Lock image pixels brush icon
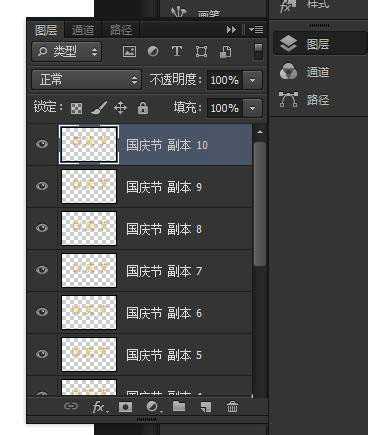368x435 pixels. 99,108
